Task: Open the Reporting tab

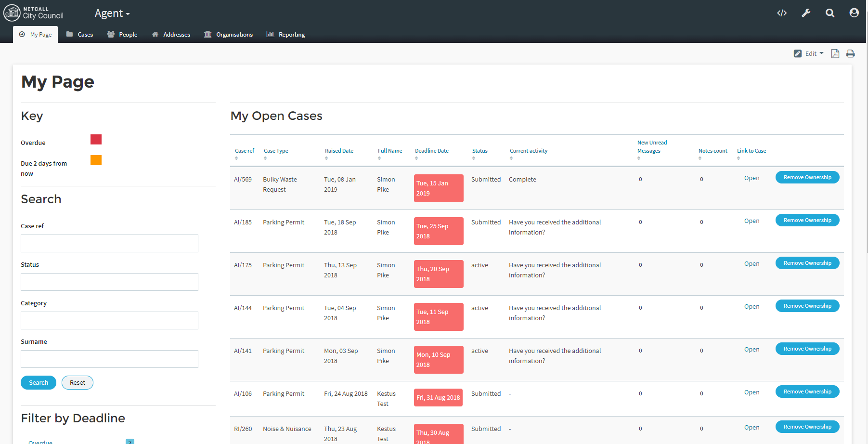Action: (285, 35)
